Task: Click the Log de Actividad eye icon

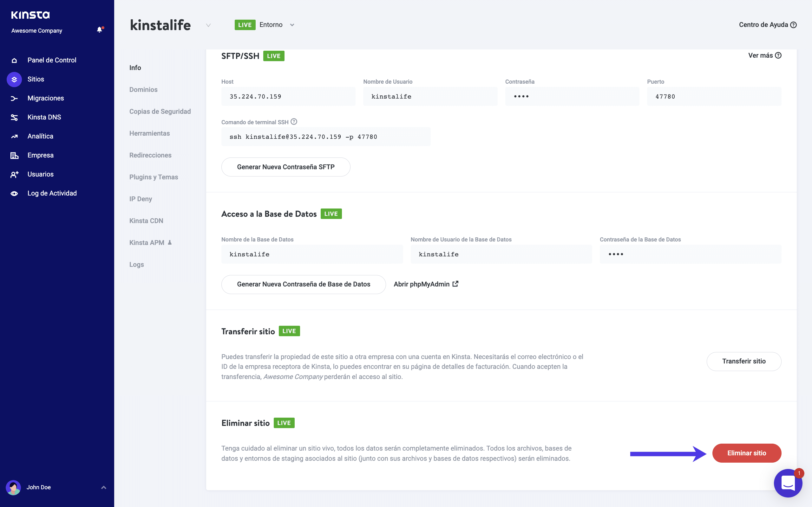Action: 14,194
